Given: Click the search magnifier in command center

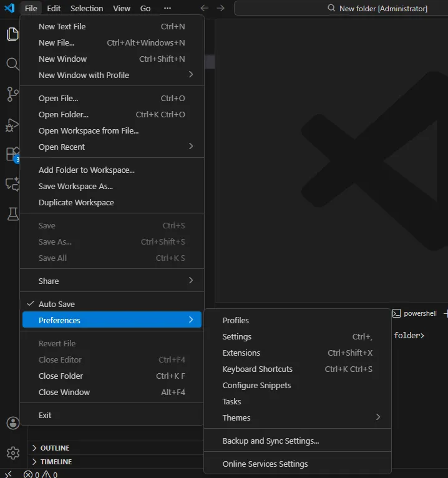Looking at the screenshot, I should coord(331,8).
